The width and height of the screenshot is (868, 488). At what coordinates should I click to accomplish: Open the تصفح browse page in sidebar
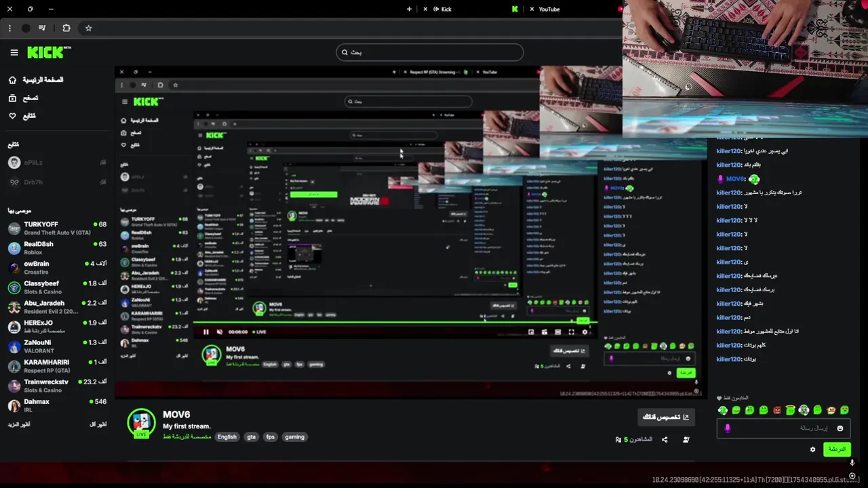pos(23,98)
